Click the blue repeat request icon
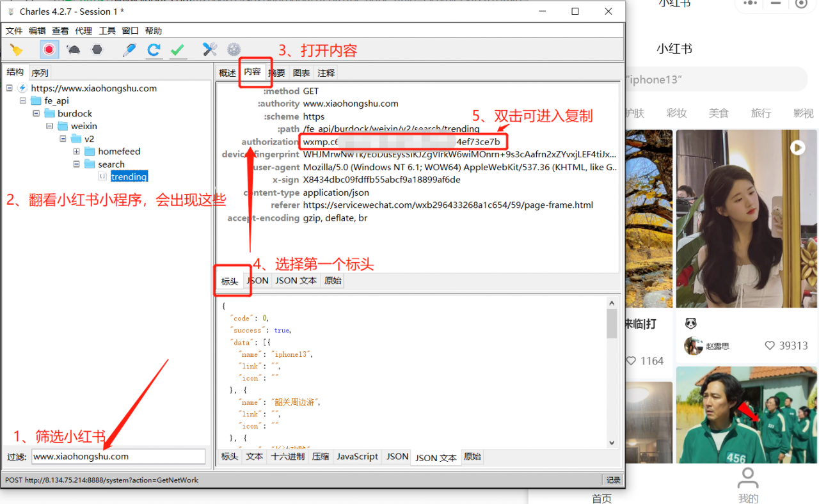Screen dimensions: 819x504 tap(154, 50)
